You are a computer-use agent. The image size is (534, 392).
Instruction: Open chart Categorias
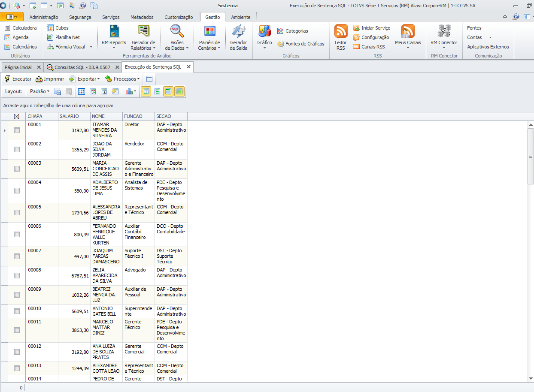(292, 31)
